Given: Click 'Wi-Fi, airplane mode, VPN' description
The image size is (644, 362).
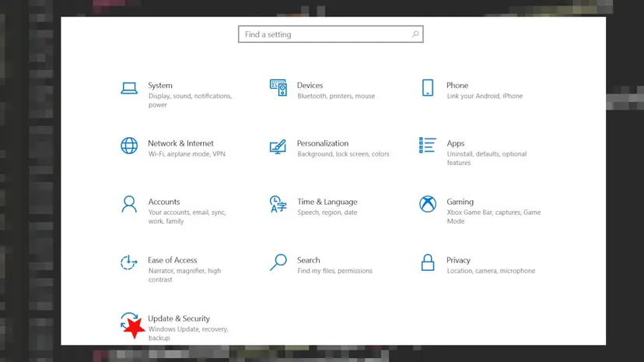Looking at the screenshot, I should tap(187, 153).
